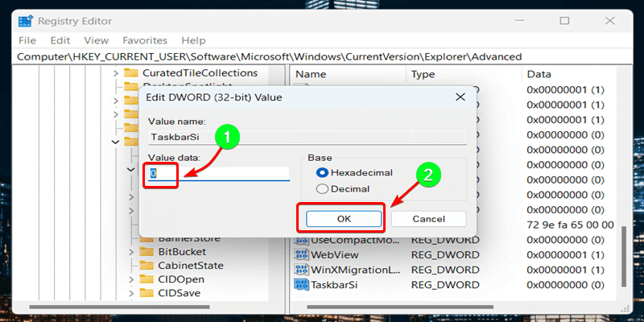Image resolution: width=644 pixels, height=322 pixels.
Task: Close the Edit DWORD dialog with X
Action: [x=460, y=97]
